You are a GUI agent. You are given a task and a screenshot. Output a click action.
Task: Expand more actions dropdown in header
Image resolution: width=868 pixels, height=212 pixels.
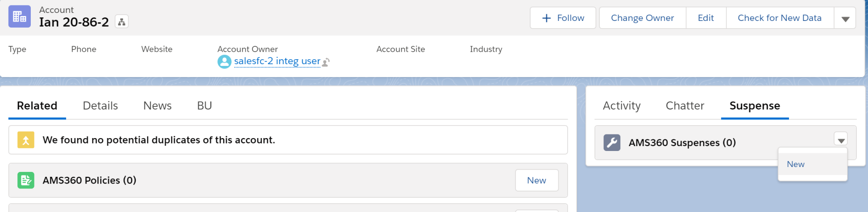coord(845,19)
